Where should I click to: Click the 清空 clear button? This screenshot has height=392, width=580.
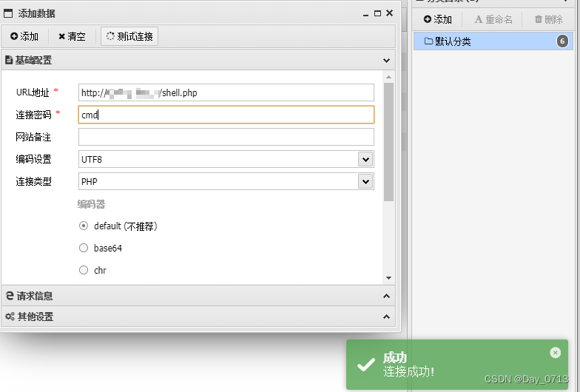(x=72, y=36)
